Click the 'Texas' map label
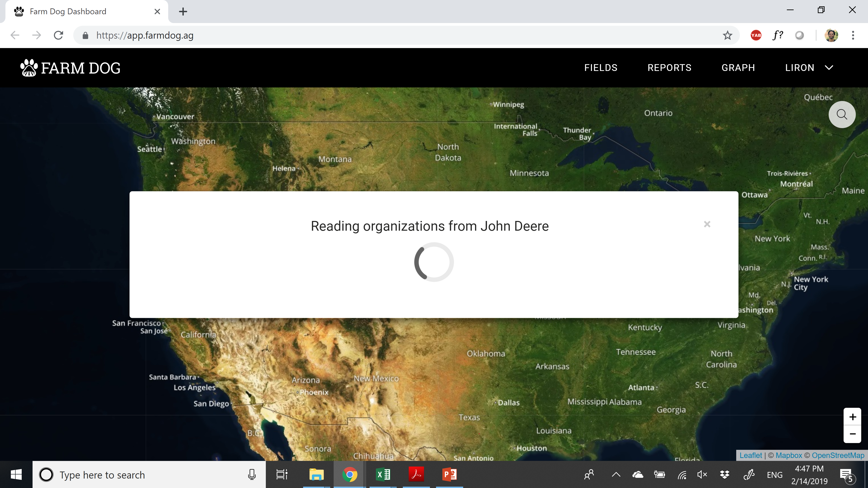This screenshot has height=488, width=868. [469, 417]
